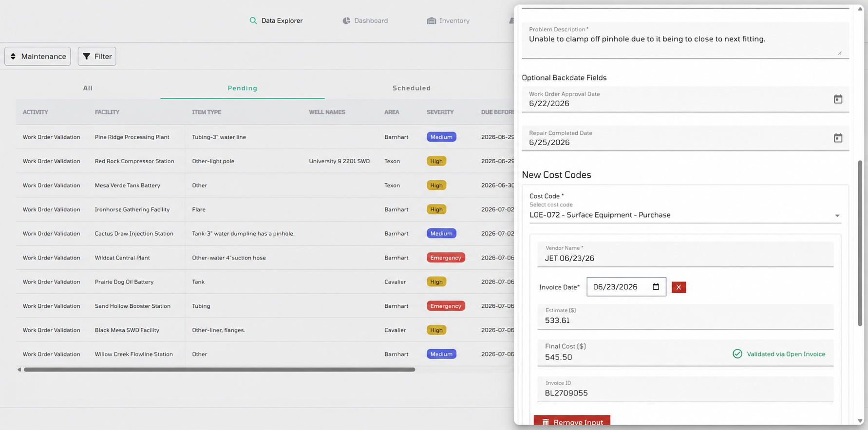The height and width of the screenshot is (430, 868).
Task: Switch to the All tab
Action: coord(88,88)
